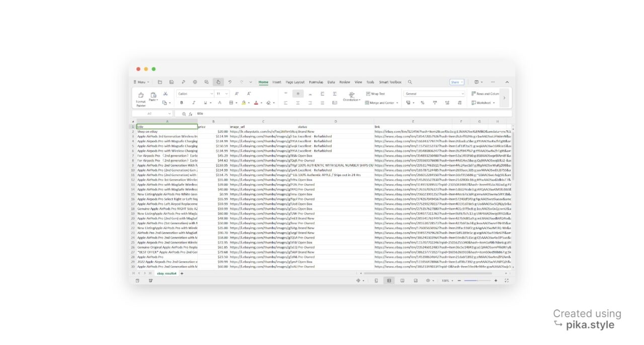Viewport: 644px width, 345px height.
Task: Cut selection with the scissors icon
Action: coord(165,94)
